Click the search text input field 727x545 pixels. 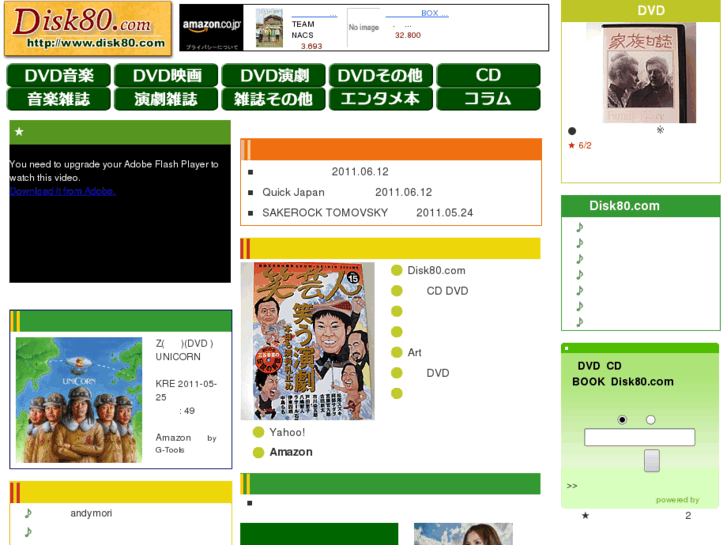click(639, 437)
